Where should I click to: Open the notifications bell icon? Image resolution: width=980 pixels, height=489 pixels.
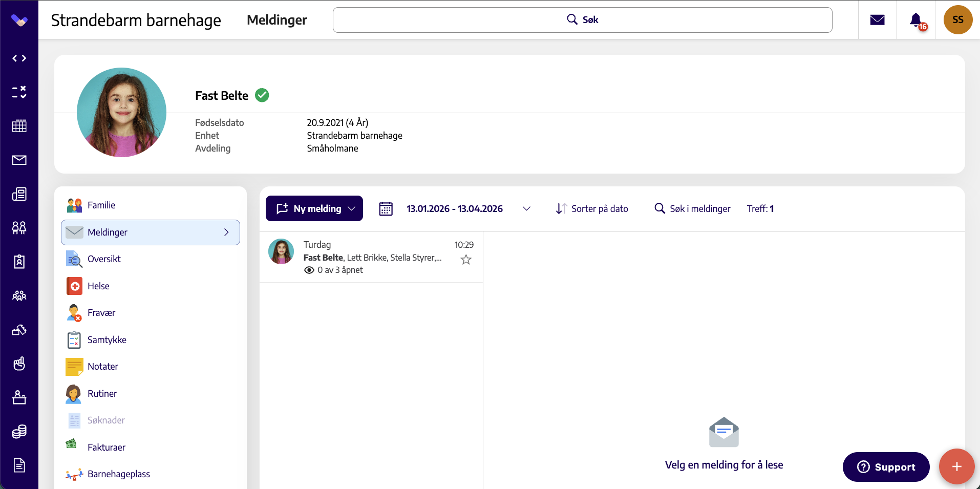point(916,20)
